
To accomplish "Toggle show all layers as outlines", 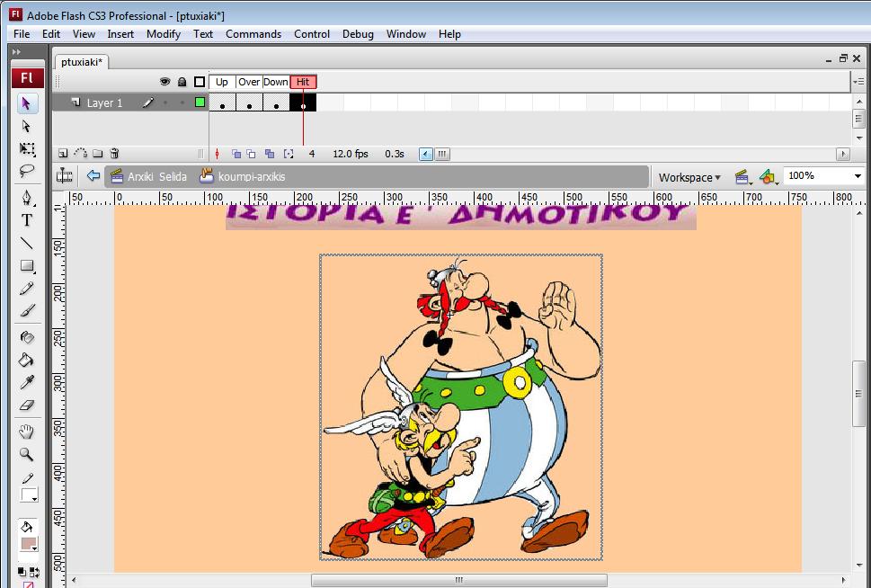I will [200, 82].
